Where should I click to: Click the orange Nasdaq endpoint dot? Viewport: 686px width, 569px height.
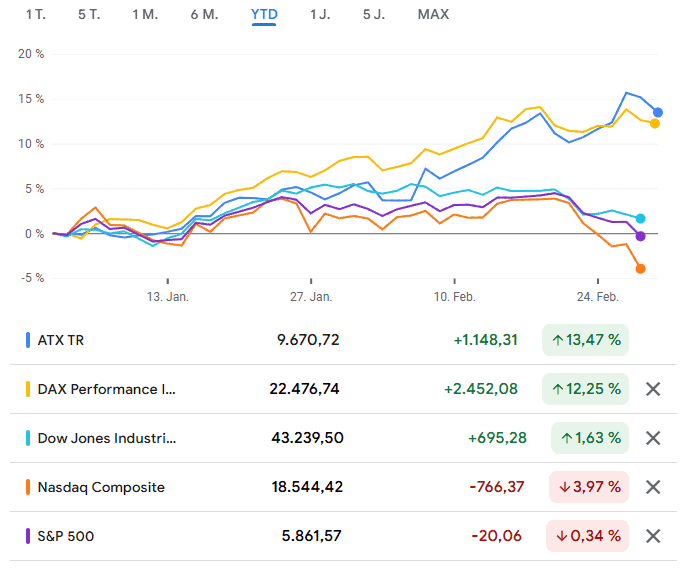640,269
